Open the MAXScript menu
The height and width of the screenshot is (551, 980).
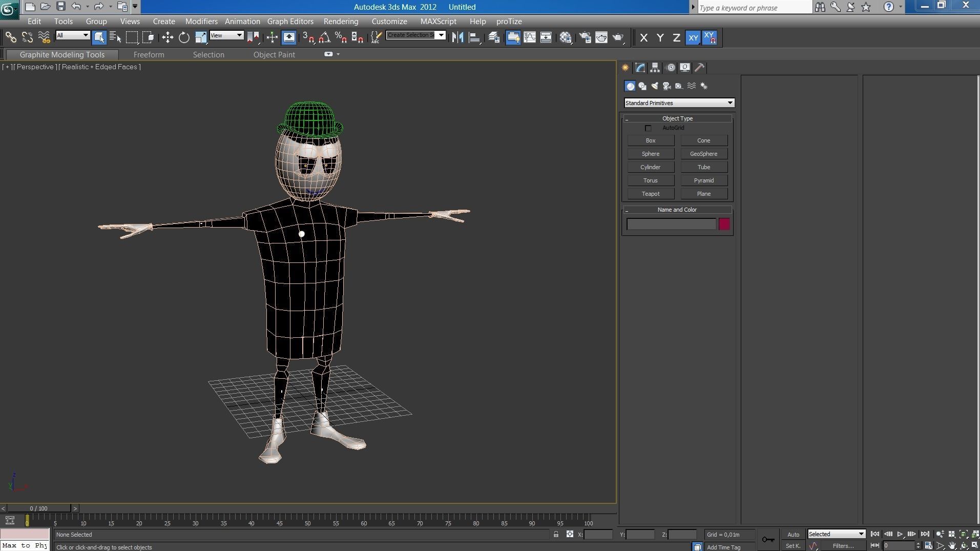(438, 22)
